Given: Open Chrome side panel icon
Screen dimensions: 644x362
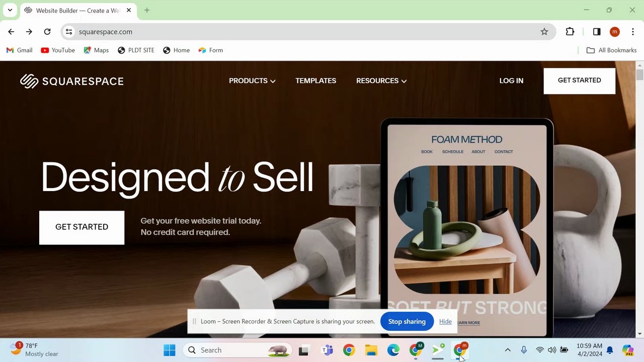Looking at the screenshot, I should point(597,32).
